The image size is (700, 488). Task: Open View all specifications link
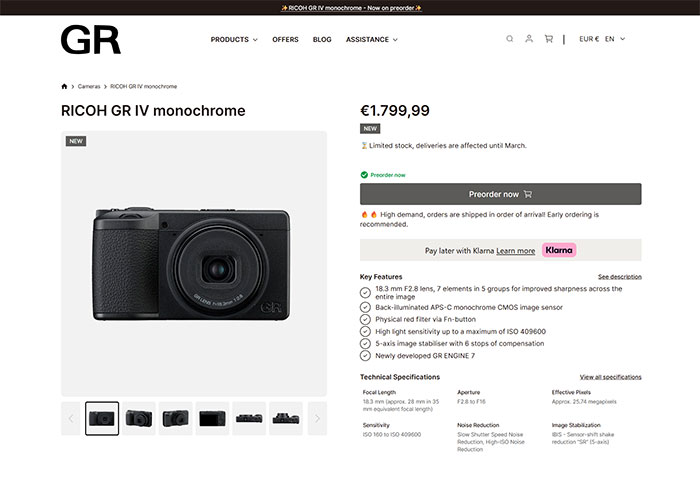tap(610, 377)
